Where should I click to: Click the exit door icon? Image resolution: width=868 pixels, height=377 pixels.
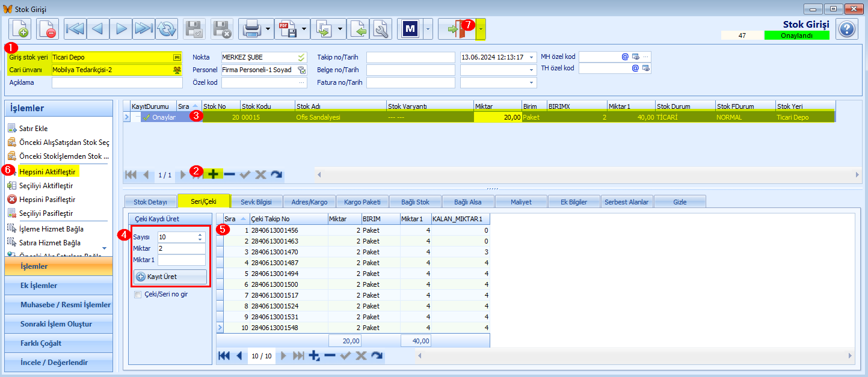click(x=457, y=29)
